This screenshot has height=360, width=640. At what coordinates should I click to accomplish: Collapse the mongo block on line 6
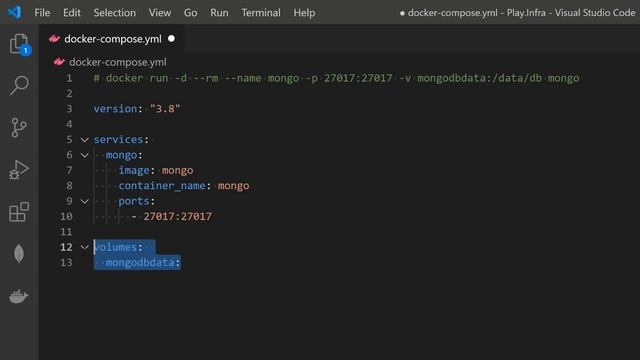coord(84,155)
